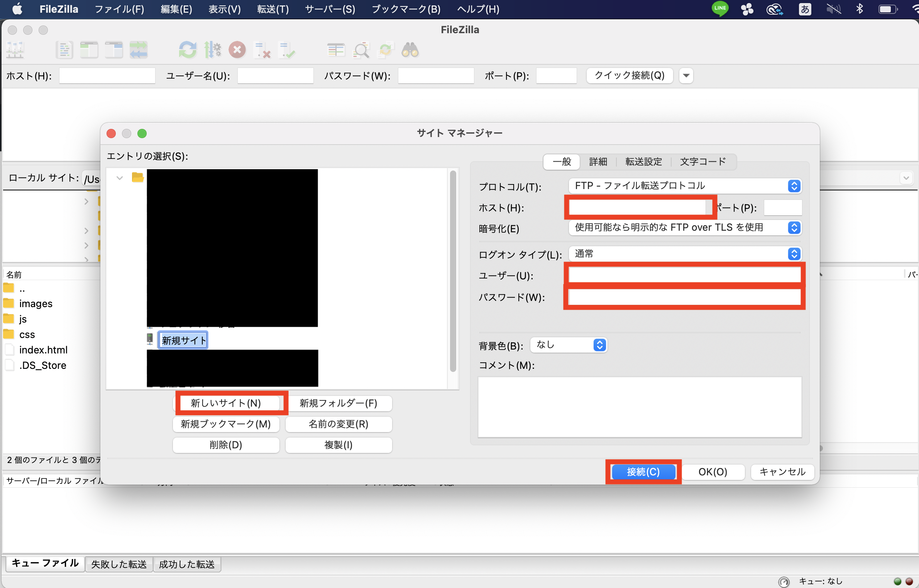Click the 新規フォルダー(F) button
919x588 pixels.
click(x=338, y=403)
